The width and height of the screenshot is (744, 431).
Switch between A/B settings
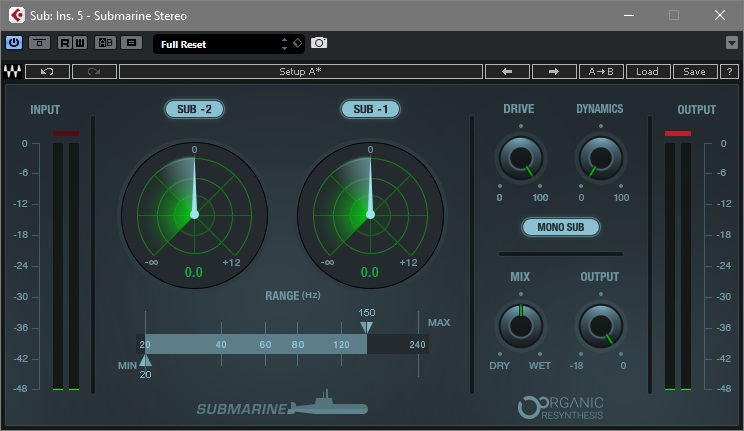click(x=105, y=43)
